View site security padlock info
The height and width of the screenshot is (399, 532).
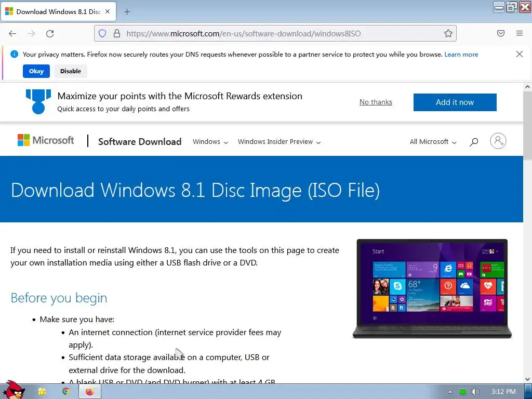pyautogui.click(x=117, y=33)
